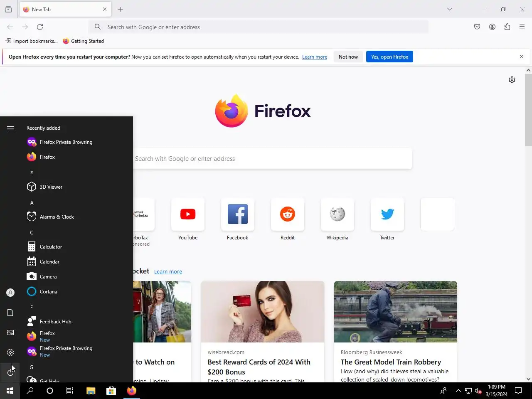Open Pictures from Start menu sidebar
This screenshot has width=532, height=399.
click(x=10, y=332)
